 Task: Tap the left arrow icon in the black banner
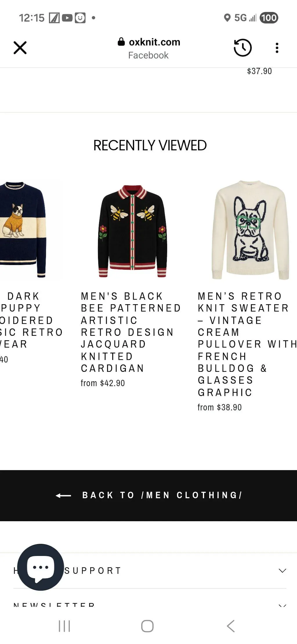[x=63, y=495]
